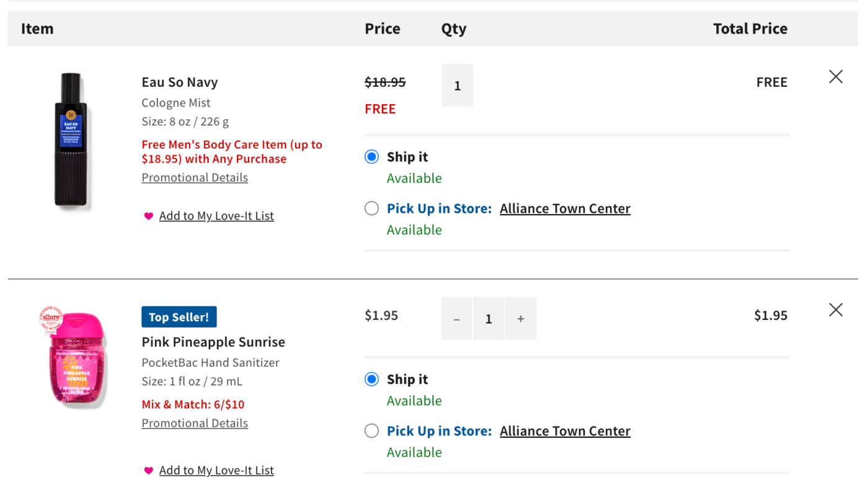Screen dimensions: 868x493
Task: Open the Alliance Town Center store link for the sanitizer
Action: point(565,430)
